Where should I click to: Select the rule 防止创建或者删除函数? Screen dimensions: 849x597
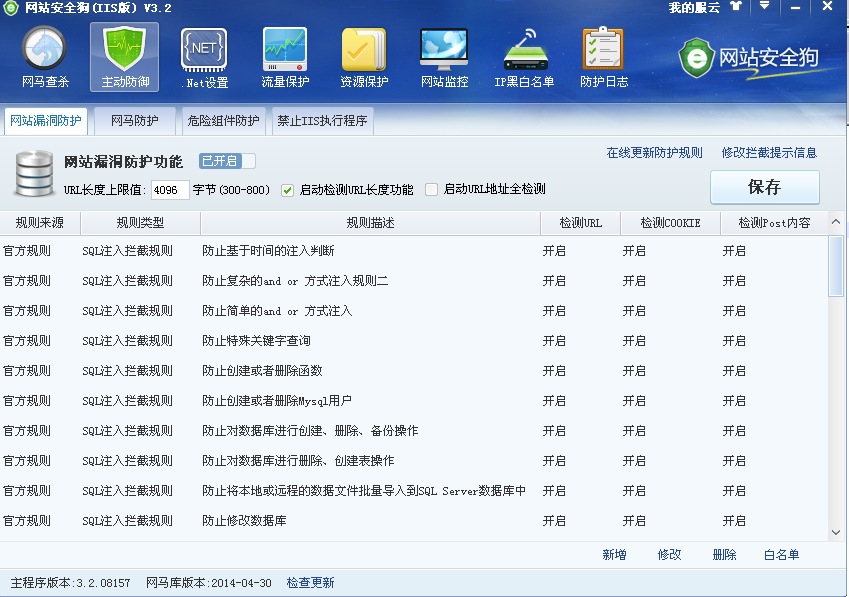[414, 371]
